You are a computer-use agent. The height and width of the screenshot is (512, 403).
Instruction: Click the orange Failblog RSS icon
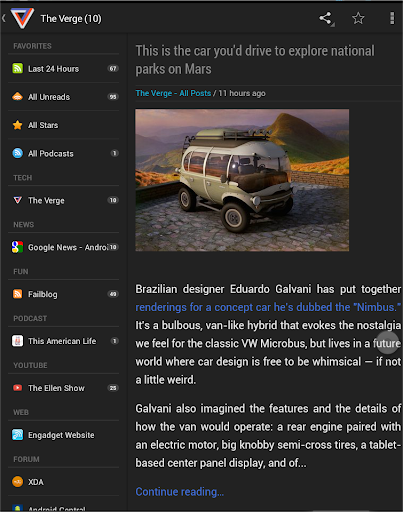(17, 294)
